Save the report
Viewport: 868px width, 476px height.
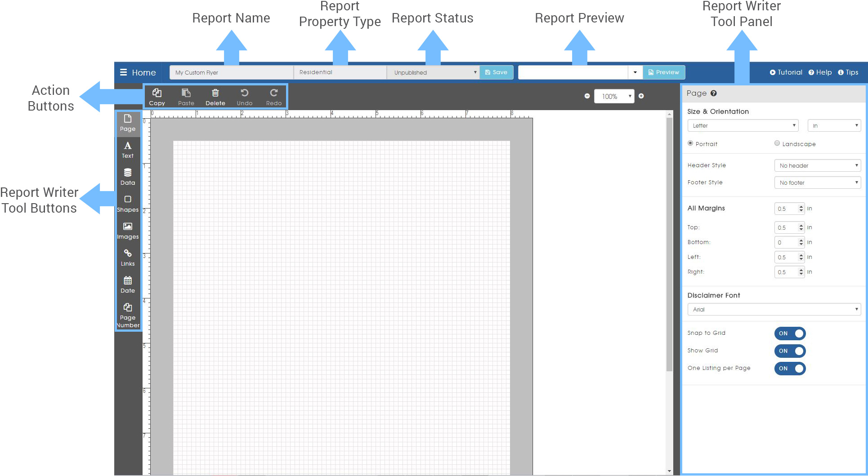click(x=496, y=72)
